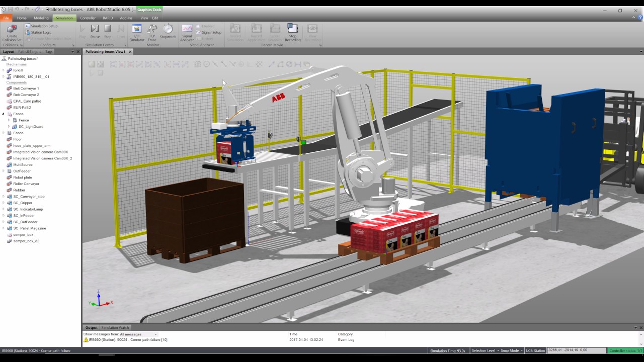Viewport: 644px width, 362px height.
Task: Switch to the Add-Ins ribbon tab
Action: 126,18
